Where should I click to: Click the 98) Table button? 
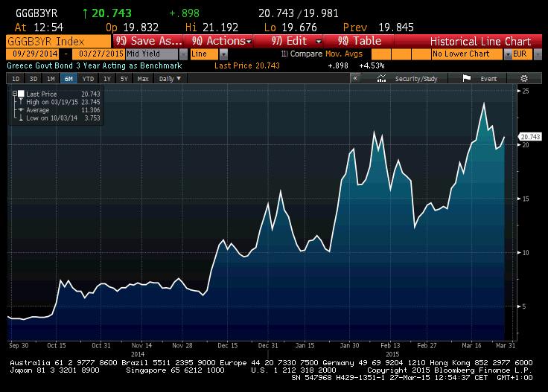pos(359,41)
